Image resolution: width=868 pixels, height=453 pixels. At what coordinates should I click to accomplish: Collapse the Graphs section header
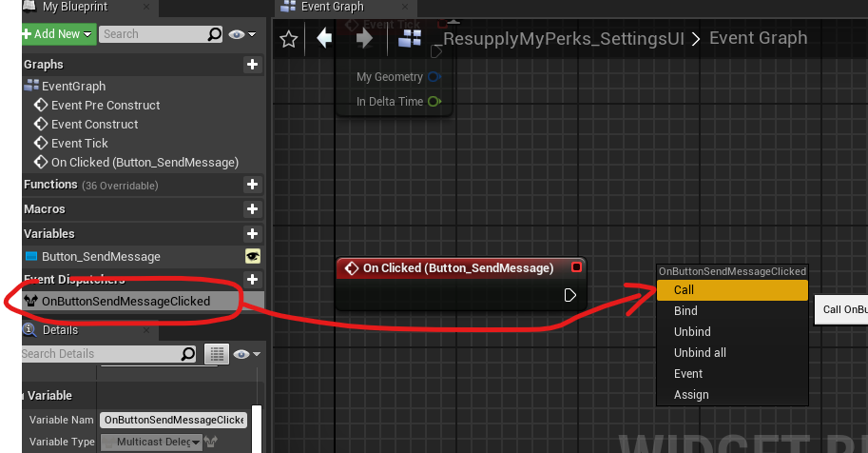coord(43,65)
